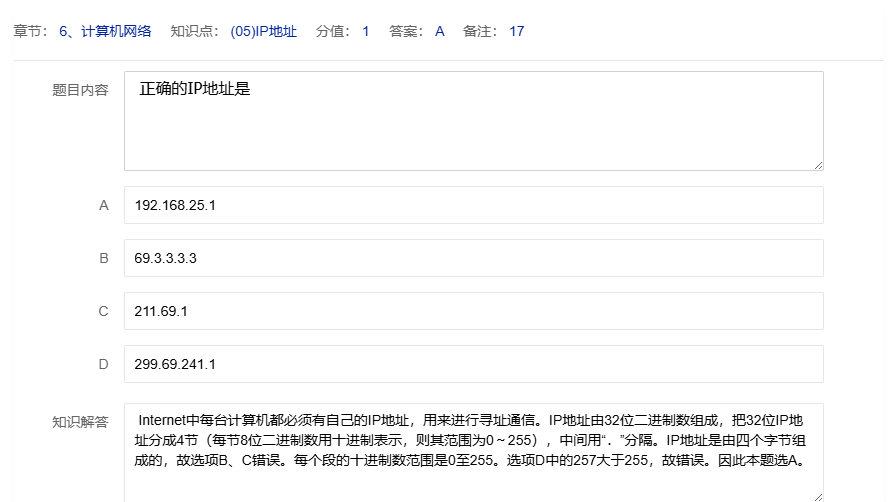Click the knowledge point value (05)IP地址
The image size is (895, 502).
263,31
